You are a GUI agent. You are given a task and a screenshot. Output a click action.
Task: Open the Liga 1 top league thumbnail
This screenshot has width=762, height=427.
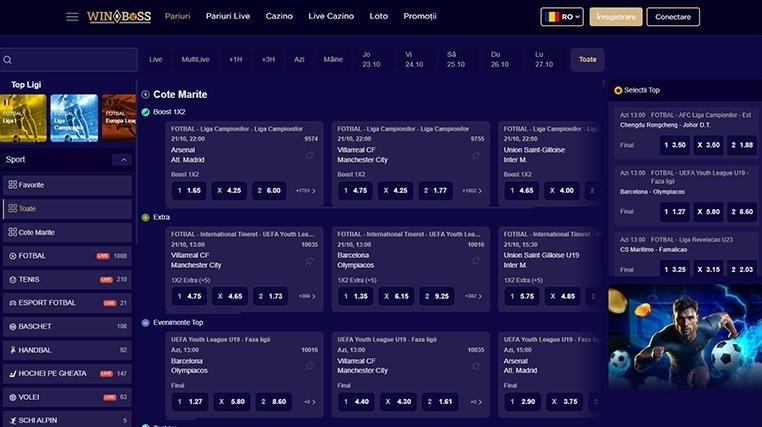(x=23, y=118)
